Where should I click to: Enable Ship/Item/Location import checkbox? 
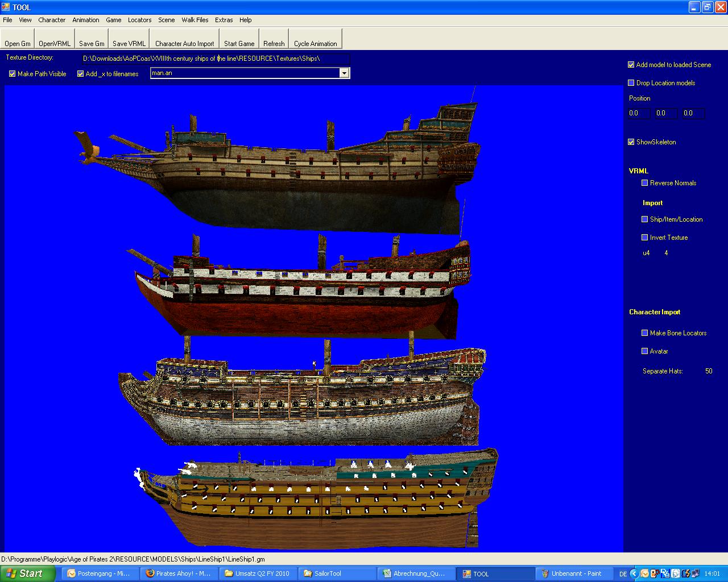pyautogui.click(x=645, y=219)
